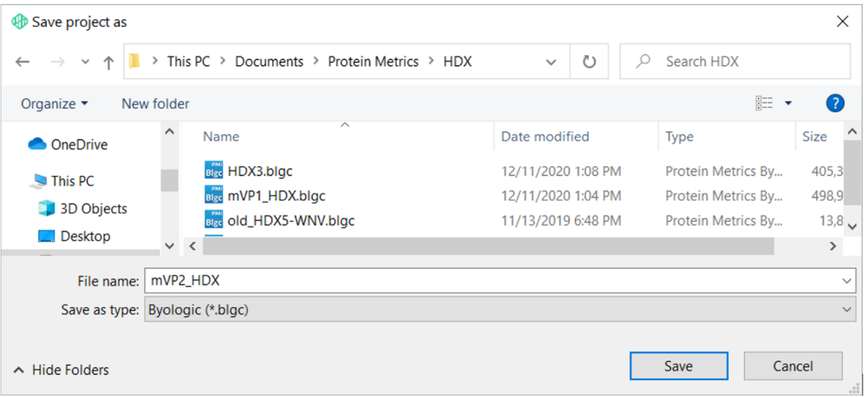868x397 pixels.
Task: Select Documents in address path
Action: [x=269, y=61]
